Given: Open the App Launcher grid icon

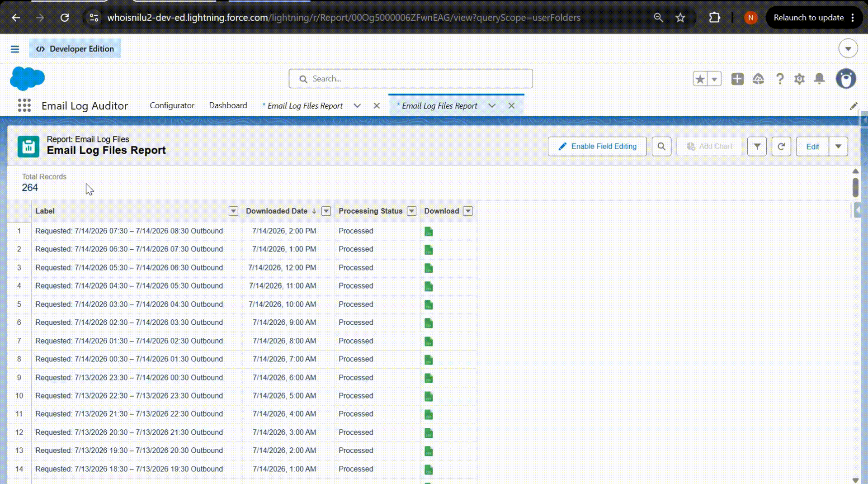Looking at the screenshot, I should (24, 105).
